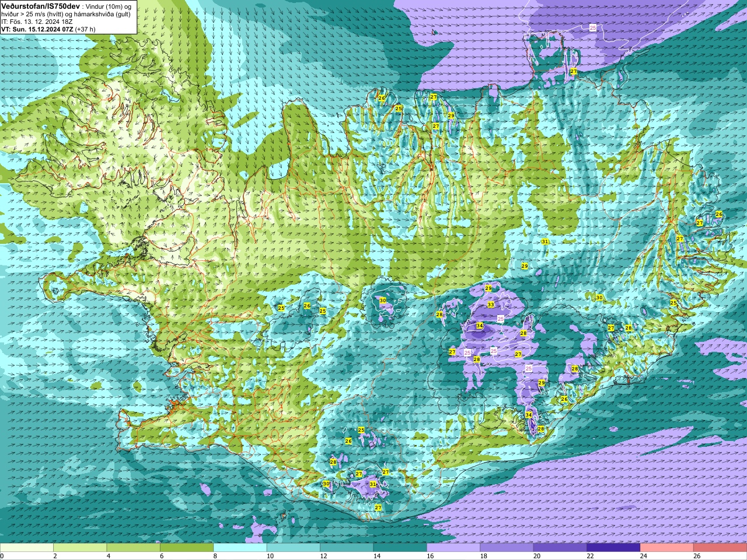Click the yellow gust marker labeled 33
This screenshot has height=560, width=747.
coord(491,304)
